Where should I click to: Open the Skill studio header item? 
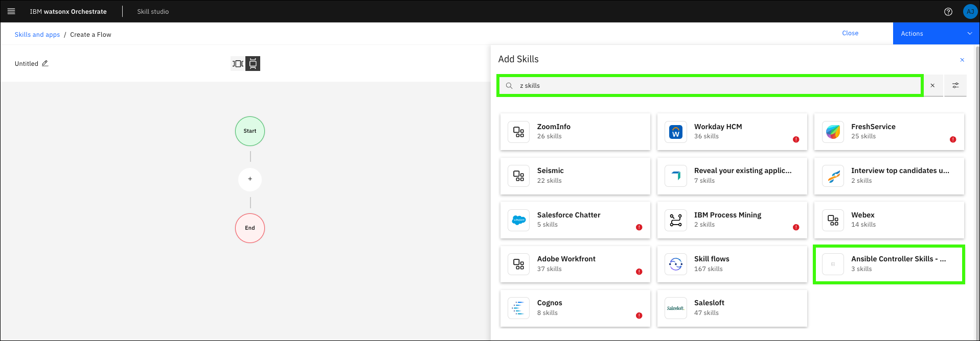pos(153,12)
